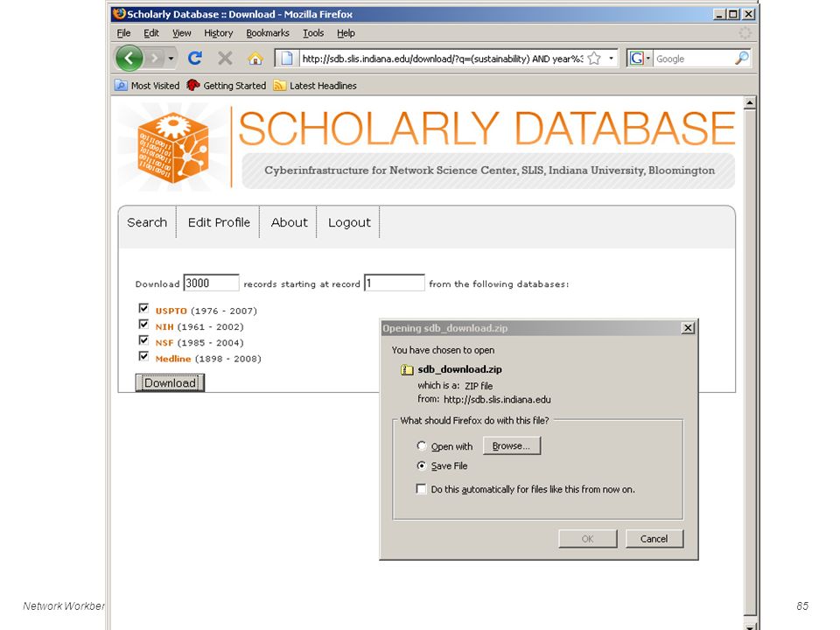Close the Opening sdb_download.zip dialog
Screen dimensions: 840x630
click(688, 328)
